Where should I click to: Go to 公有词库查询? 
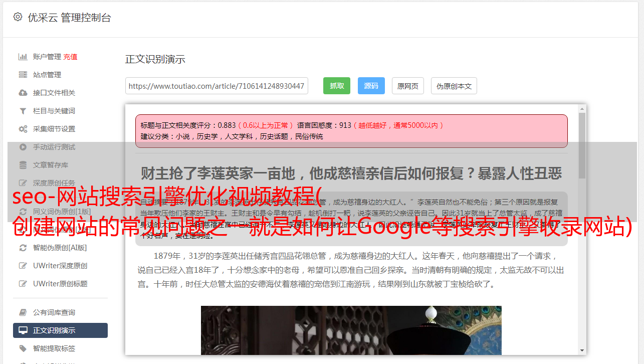[54, 312]
